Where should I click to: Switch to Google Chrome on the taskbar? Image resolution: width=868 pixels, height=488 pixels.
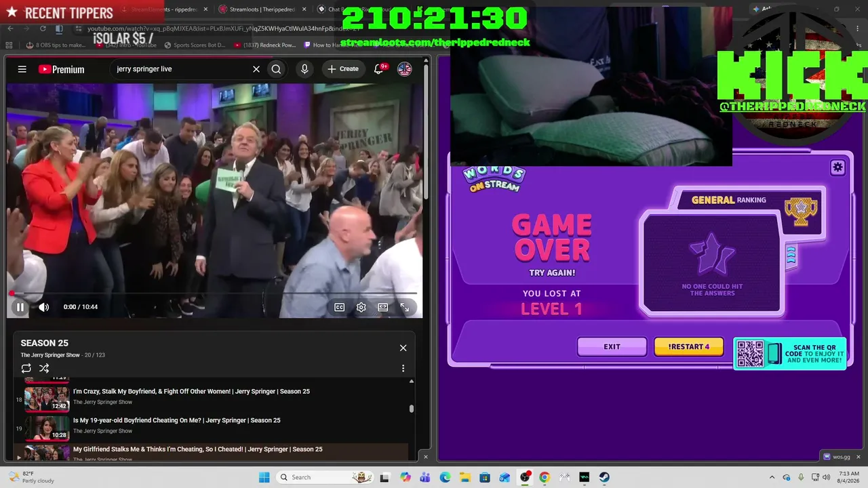point(545,477)
